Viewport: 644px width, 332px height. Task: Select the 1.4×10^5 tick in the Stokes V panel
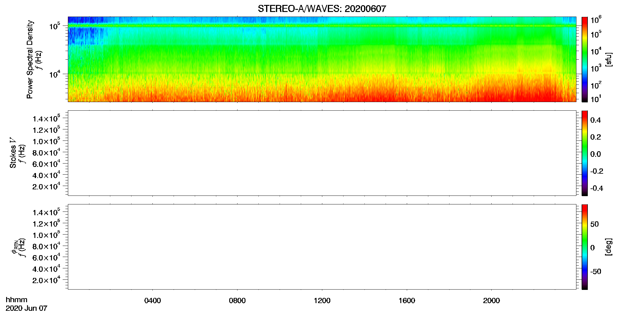(46, 118)
